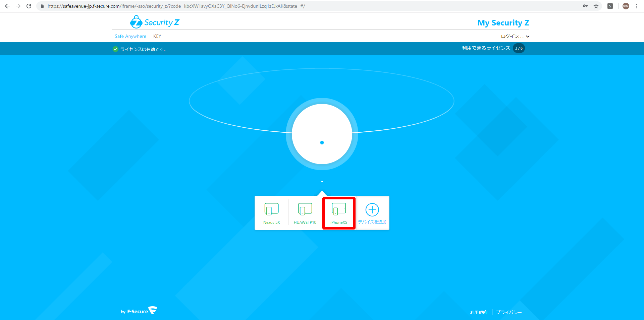Select the HUAWEI P10 device icon
Viewport: 644px width, 320px height.
[305, 209]
